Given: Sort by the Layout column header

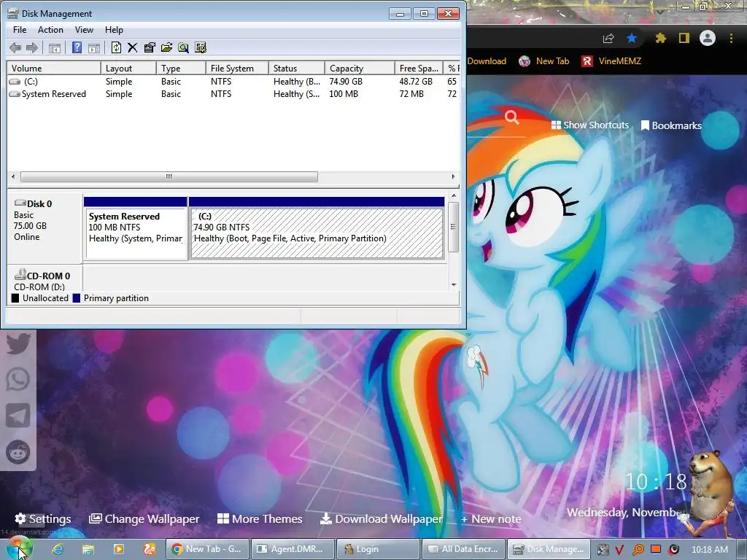Looking at the screenshot, I should pos(128,68).
